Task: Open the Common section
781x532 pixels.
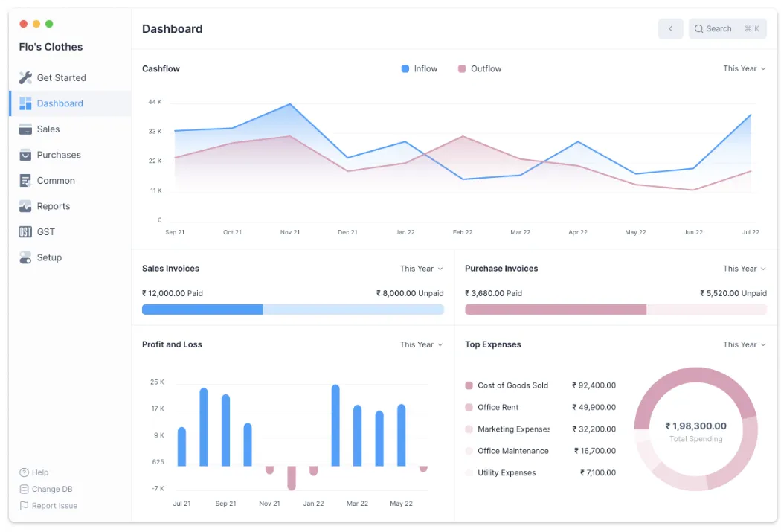Action: click(70, 180)
